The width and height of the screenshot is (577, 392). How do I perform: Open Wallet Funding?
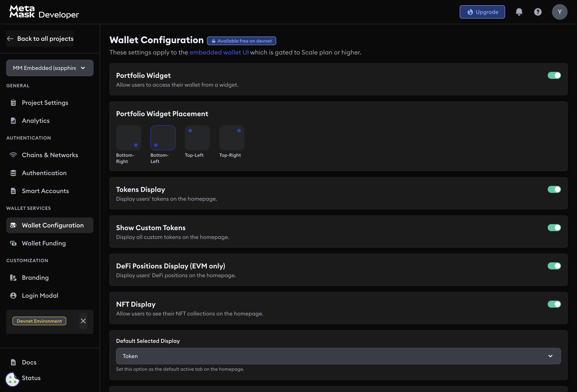point(50,243)
